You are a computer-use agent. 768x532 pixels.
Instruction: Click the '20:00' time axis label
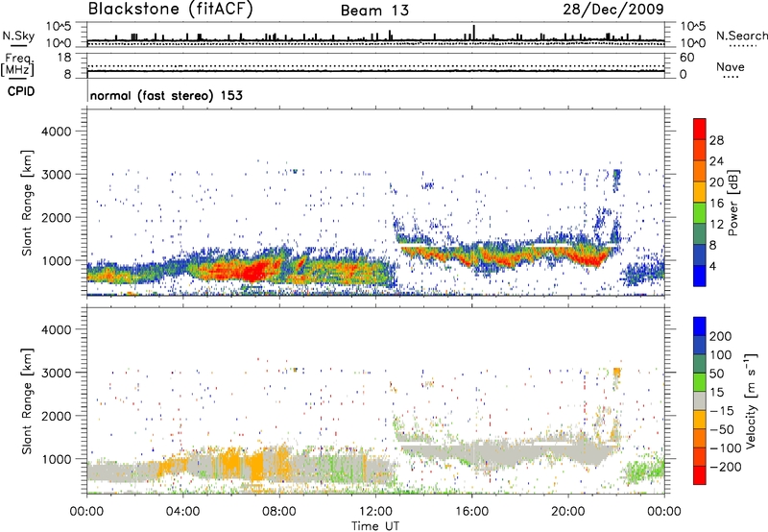[567, 512]
